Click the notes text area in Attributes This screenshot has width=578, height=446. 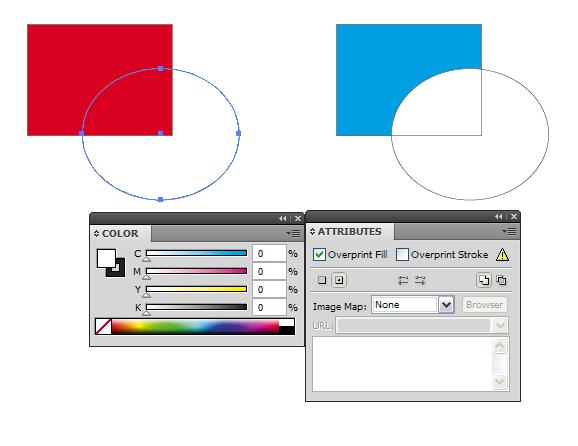pyautogui.click(x=403, y=364)
